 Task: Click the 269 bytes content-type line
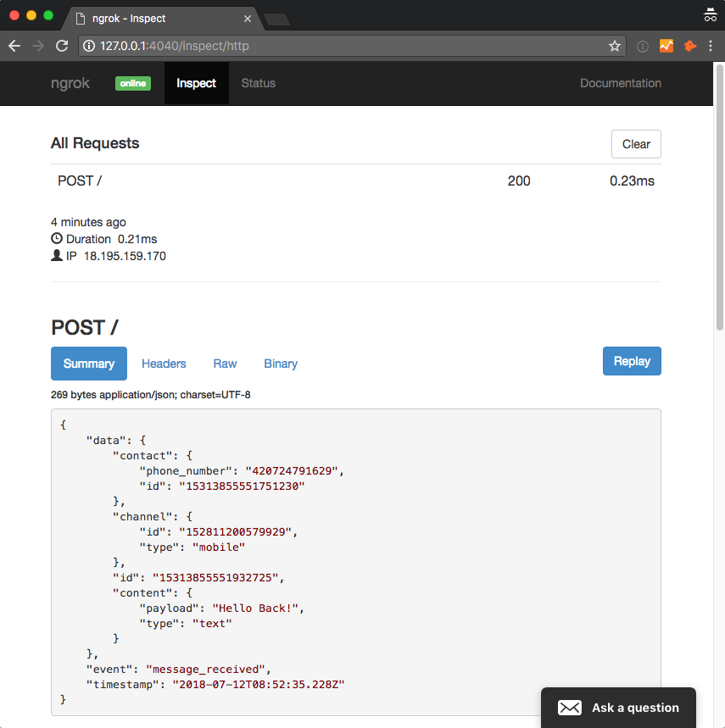click(150, 395)
